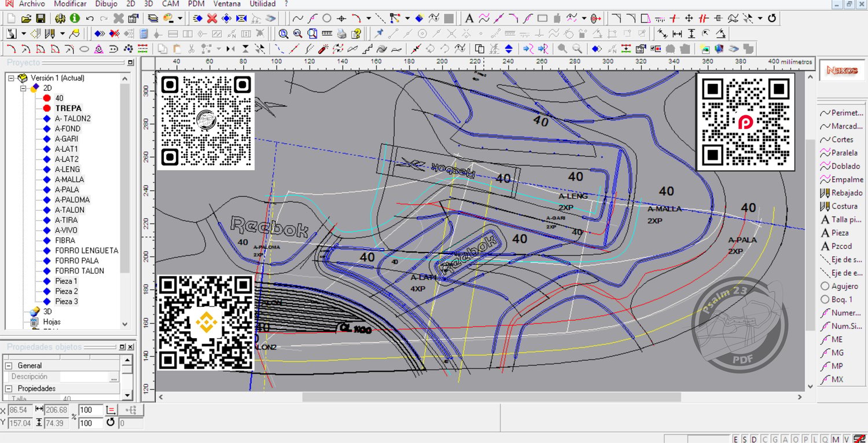Click the Naxos logo button
868x443 pixels.
(842, 70)
